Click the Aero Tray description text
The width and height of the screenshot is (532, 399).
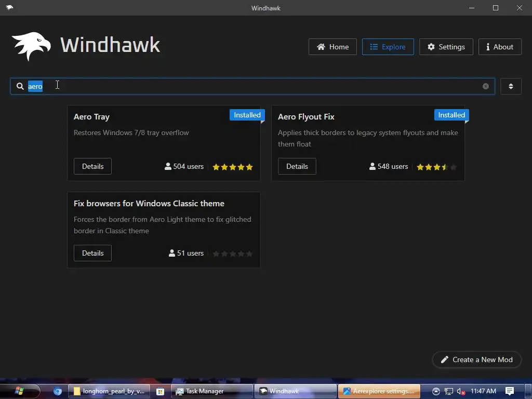tap(131, 132)
